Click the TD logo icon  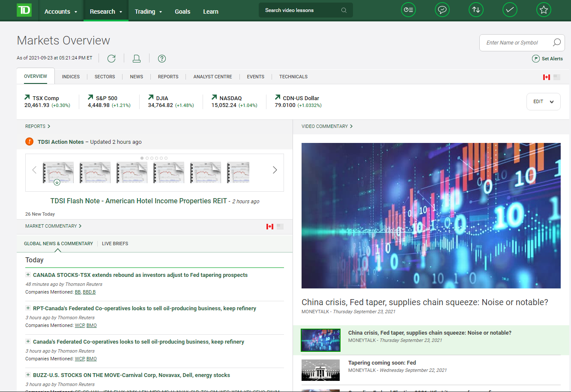[24, 10]
